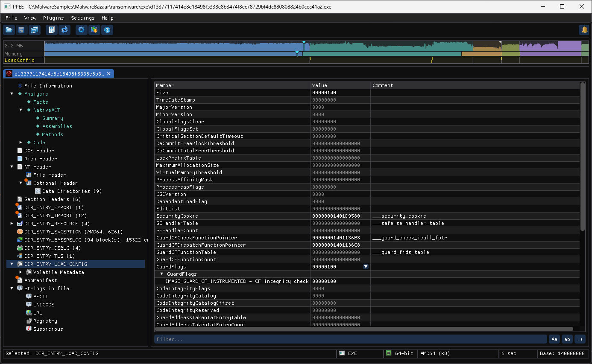Image resolution: width=592 pixels, height=364 pixels.
Task: Click the URL globe icon
Action: point(29,313)
